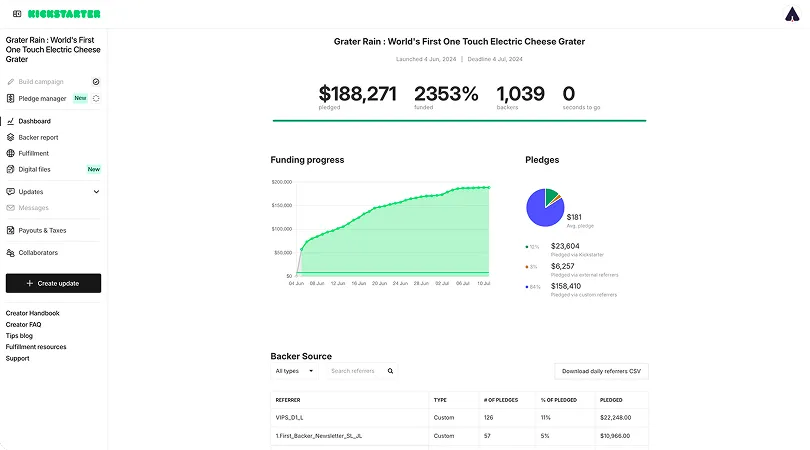Click the Dashboard chart icon

click(x=10, y=121)
